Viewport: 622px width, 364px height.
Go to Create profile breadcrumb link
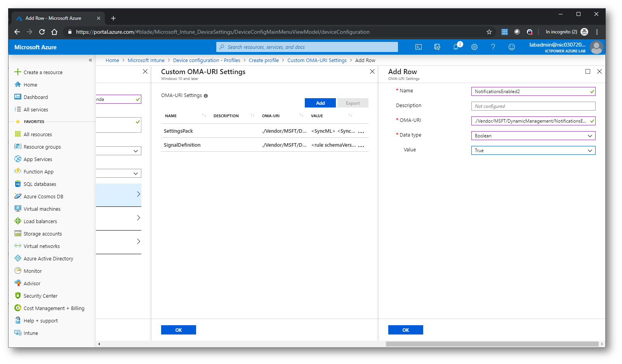point(264,60)
